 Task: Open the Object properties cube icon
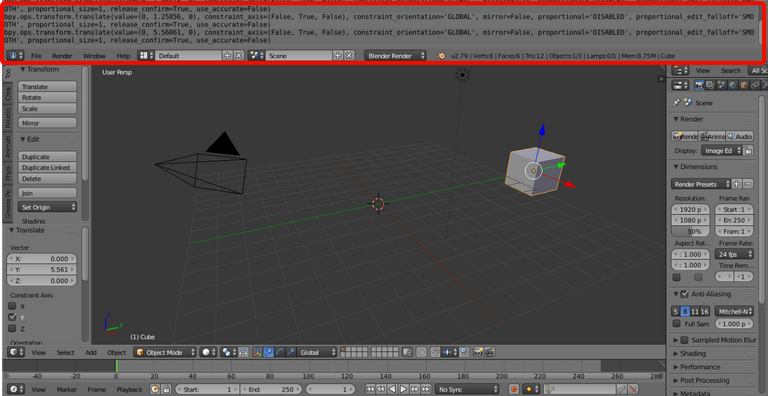pyautogui.click(x=744, y=85)
